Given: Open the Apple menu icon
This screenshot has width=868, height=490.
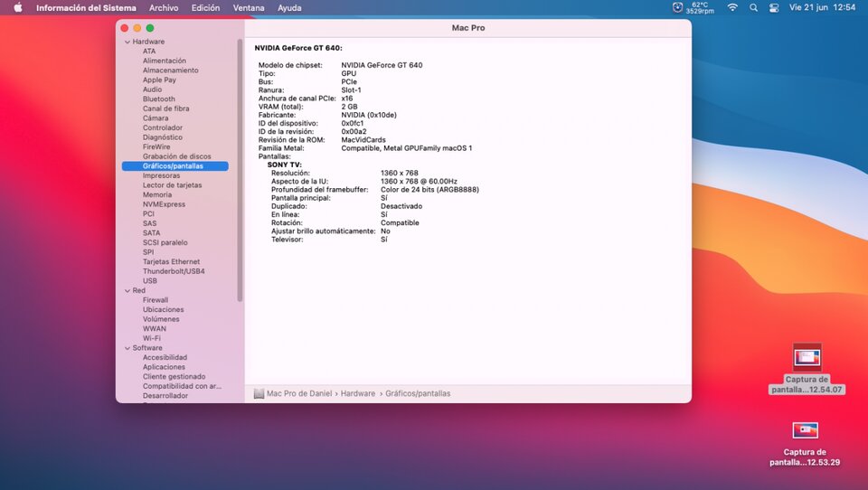Looking at the screenshot, I should [18, 7].
